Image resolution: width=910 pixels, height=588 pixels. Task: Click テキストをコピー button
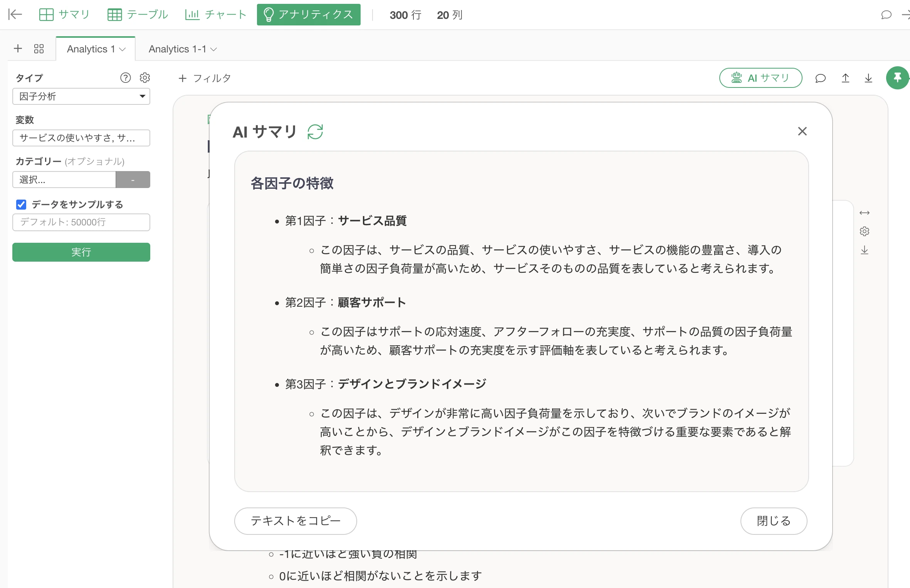pos(295,521)
